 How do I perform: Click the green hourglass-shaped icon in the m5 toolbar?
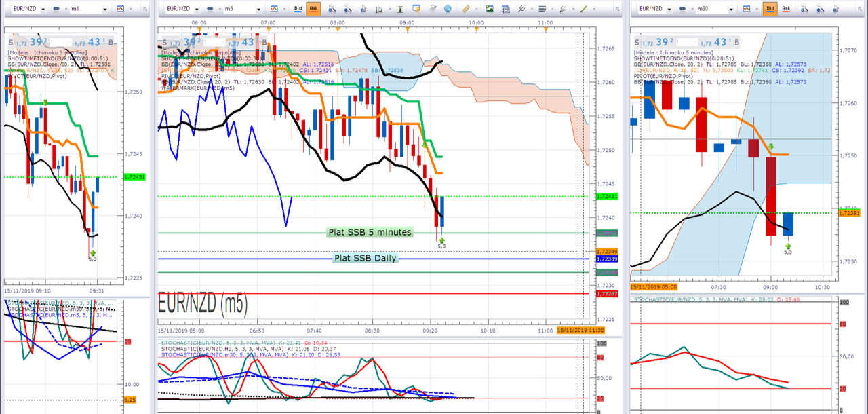tap(400, 9)
